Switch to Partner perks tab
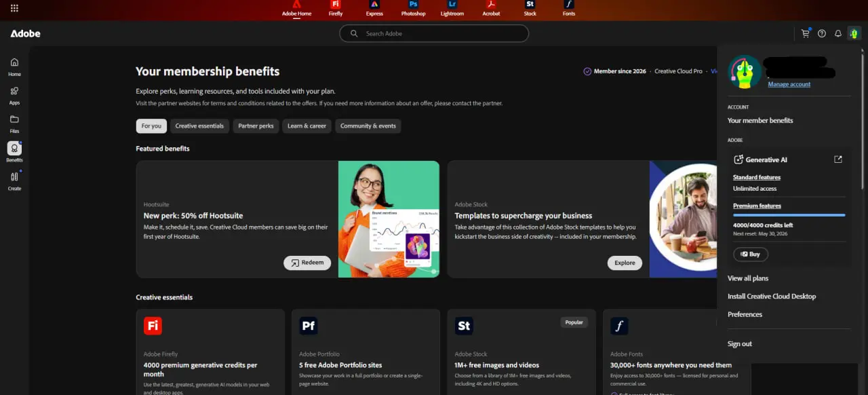Image resolution: width=868 pixels, height=395 pixels. tap(256, 126)
